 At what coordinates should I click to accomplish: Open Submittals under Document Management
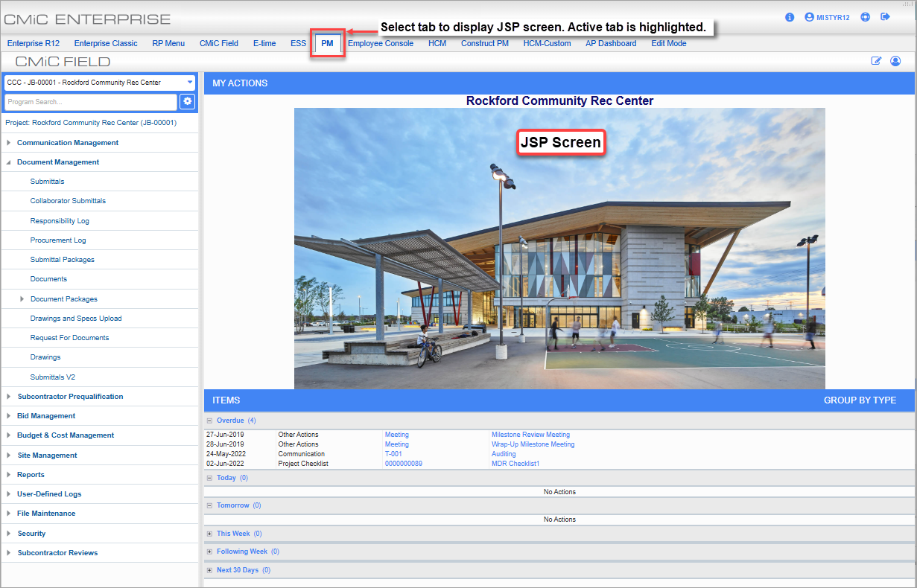(47, 181)
